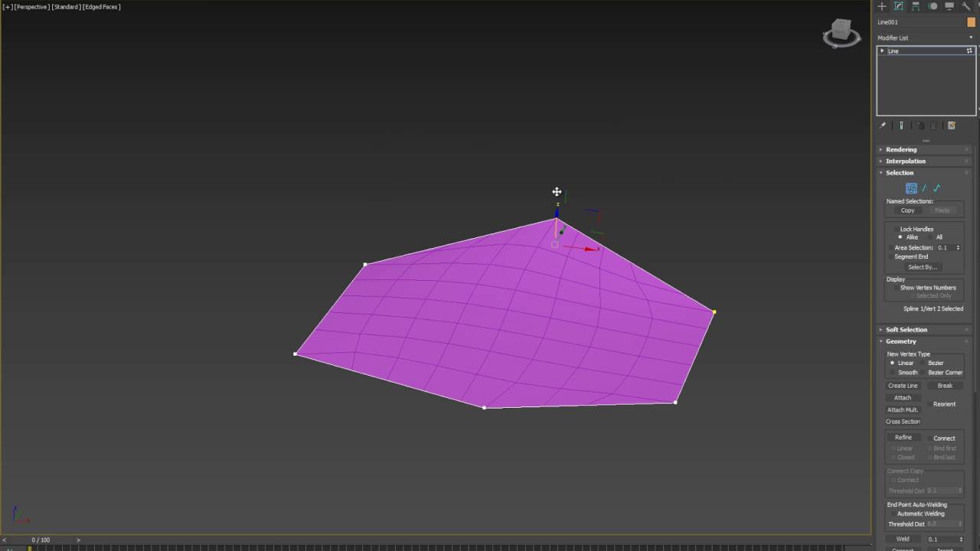The image size is (980, 551).
Task: Enable Connect checkbox beside Refine
Action: (929, 439)
